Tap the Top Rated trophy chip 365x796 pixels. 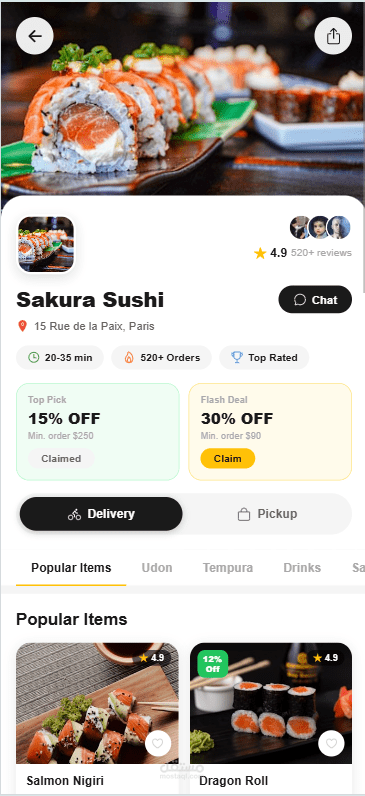coord(264,357)
